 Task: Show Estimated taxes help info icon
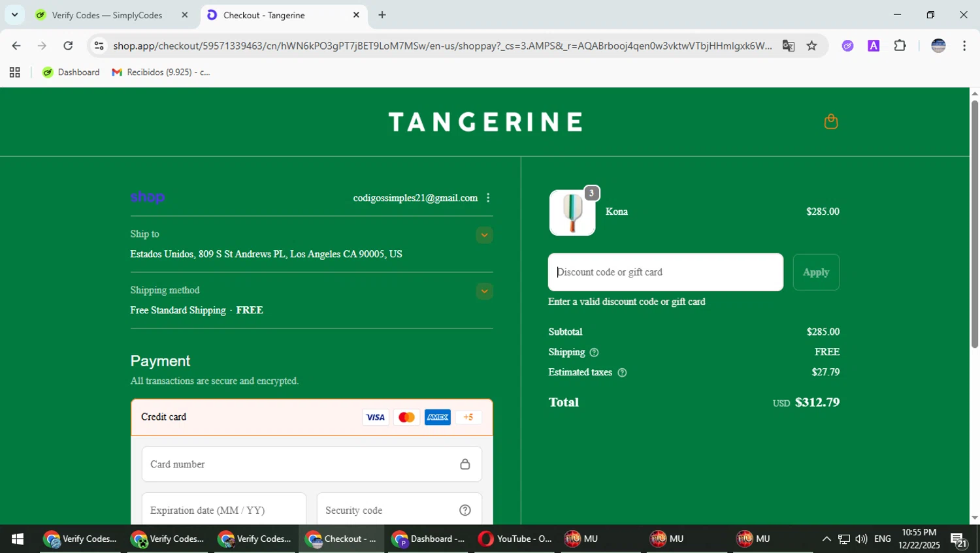(x=622, y=373)
